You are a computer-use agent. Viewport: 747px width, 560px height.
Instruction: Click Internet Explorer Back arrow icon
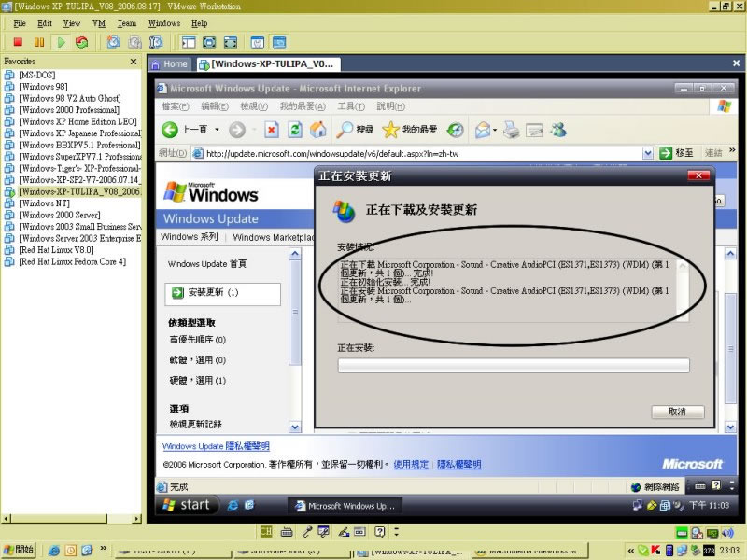pyautogui.click(x=170, y=130)
